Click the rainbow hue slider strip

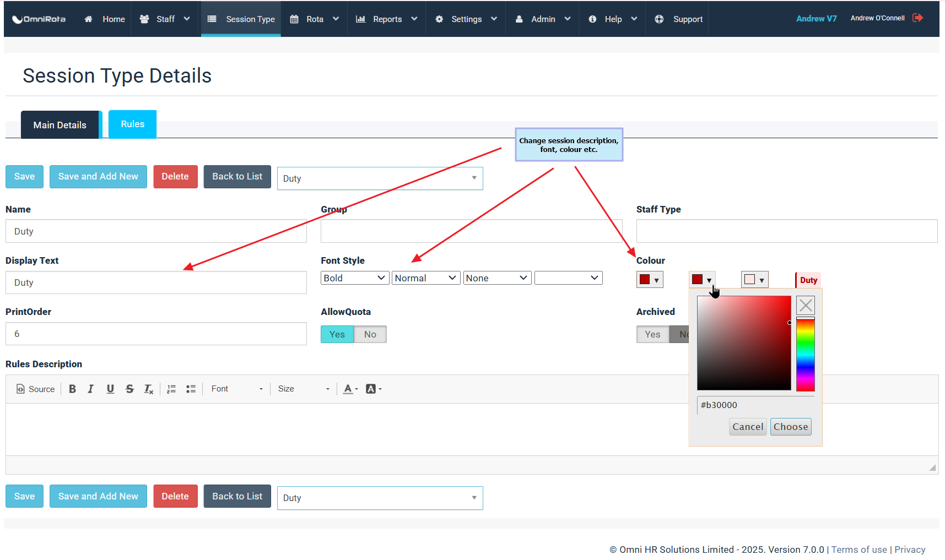805,355
